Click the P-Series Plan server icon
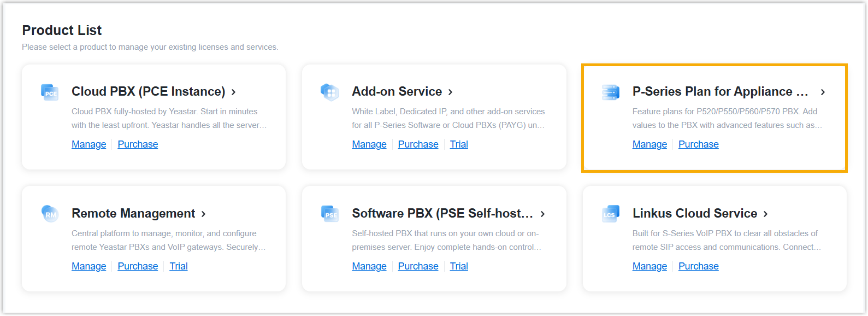868x316 pixels. (x=610, y=92)
